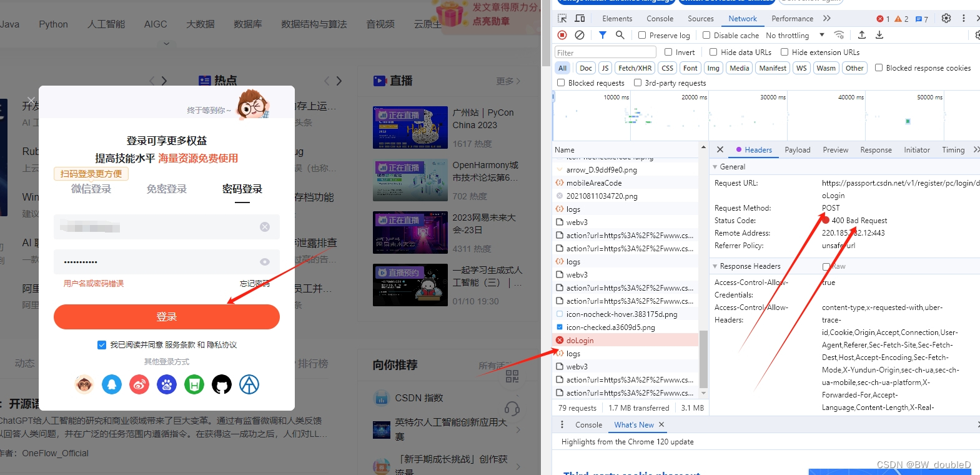
Task: Log in with green Huawei H icon
Action: coord(194,384)
